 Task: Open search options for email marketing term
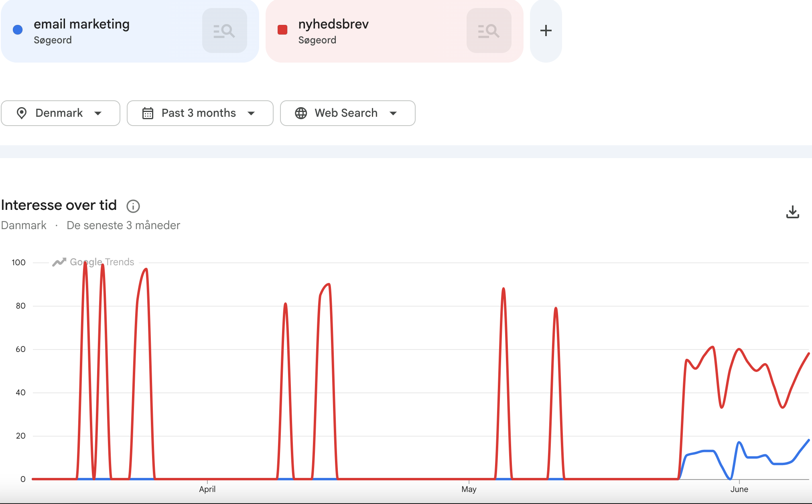coord(224,30)
